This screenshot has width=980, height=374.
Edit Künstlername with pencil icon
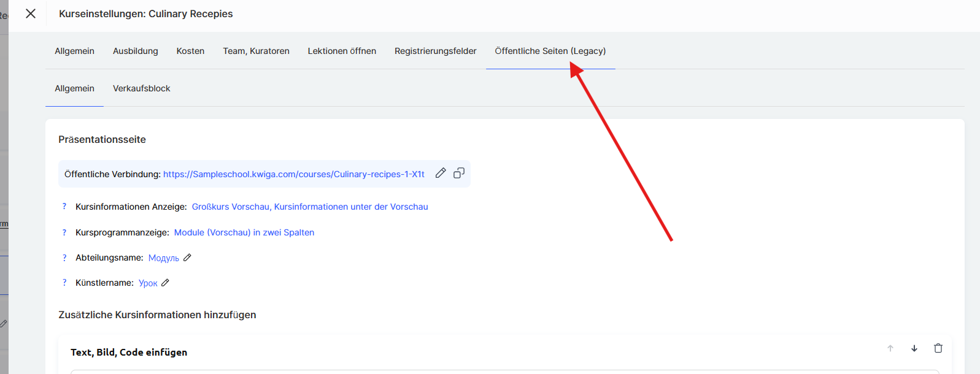click(165, 283)
